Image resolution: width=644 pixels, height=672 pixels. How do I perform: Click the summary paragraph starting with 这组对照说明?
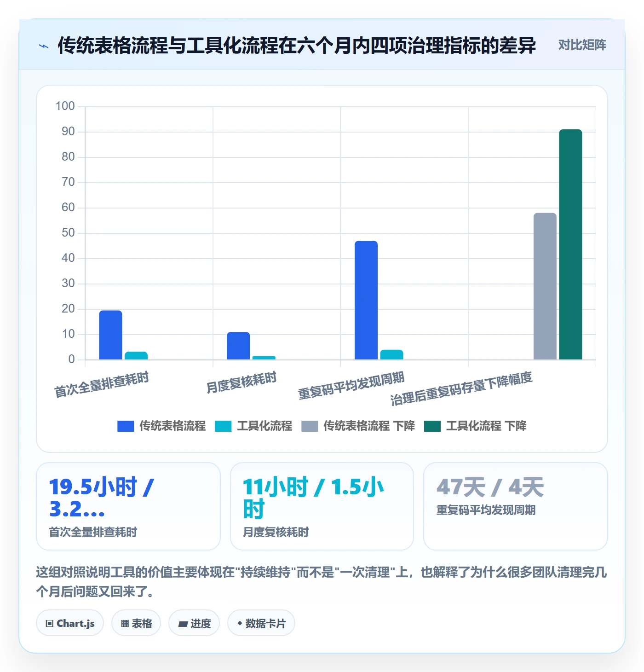coord(322,582)
